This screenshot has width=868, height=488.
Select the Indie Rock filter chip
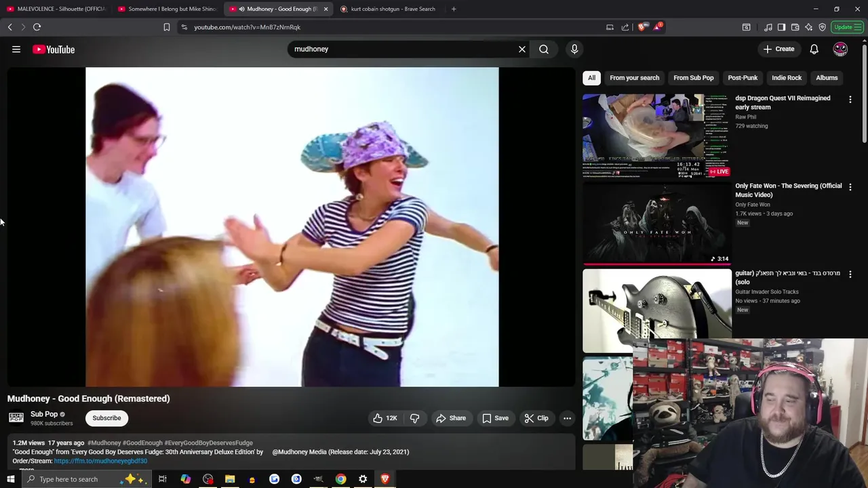coord(787,78)
